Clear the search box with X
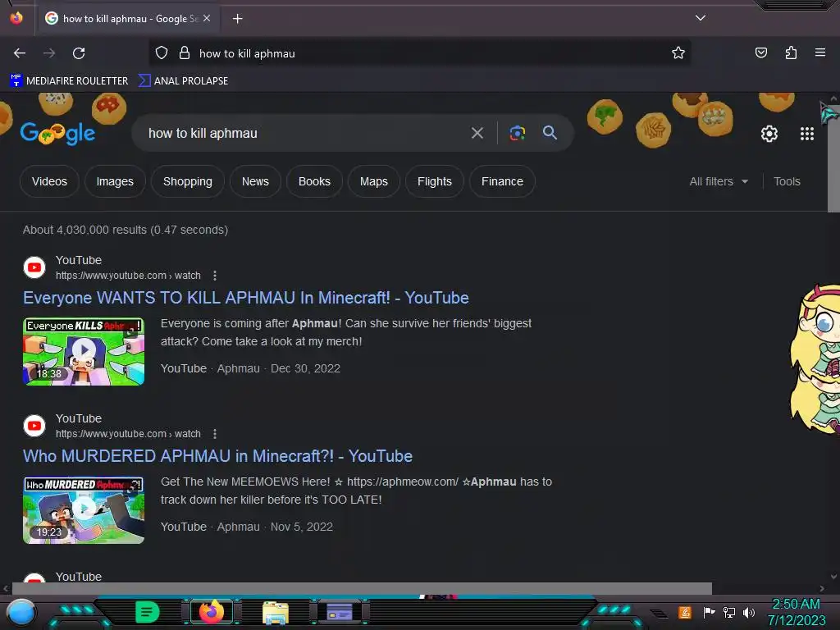The image size is (840, 630). tap(477, 133)
